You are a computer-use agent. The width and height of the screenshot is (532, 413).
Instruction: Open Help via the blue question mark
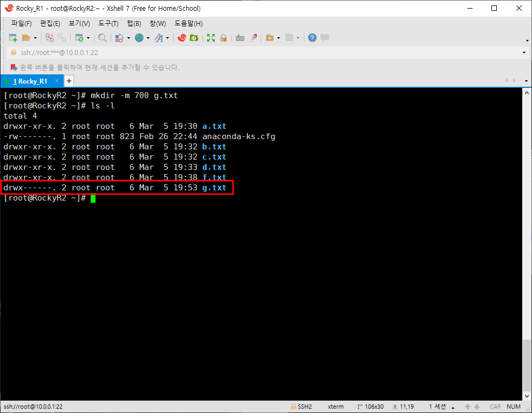pos(312,38)
